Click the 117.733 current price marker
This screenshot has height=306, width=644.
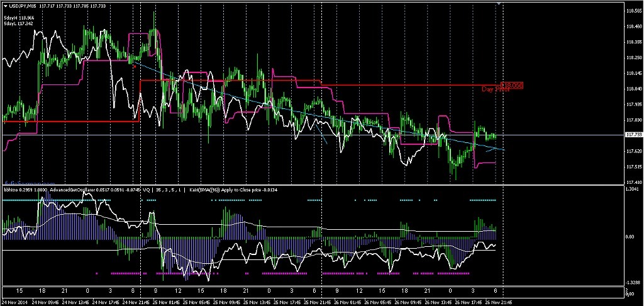[x=634, y=135]
